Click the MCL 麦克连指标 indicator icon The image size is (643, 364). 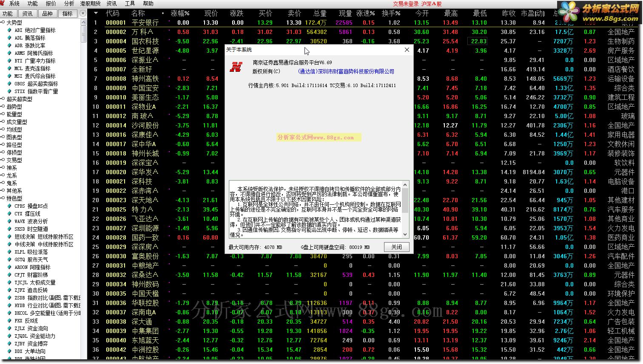click(x=10, y=68)
